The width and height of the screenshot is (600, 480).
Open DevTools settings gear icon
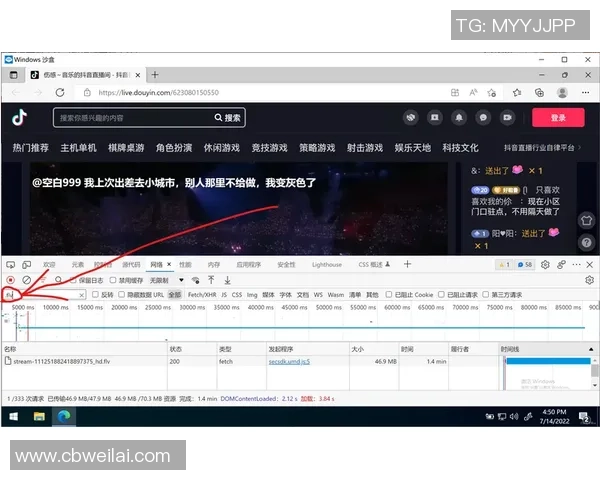tap(545, 264)
